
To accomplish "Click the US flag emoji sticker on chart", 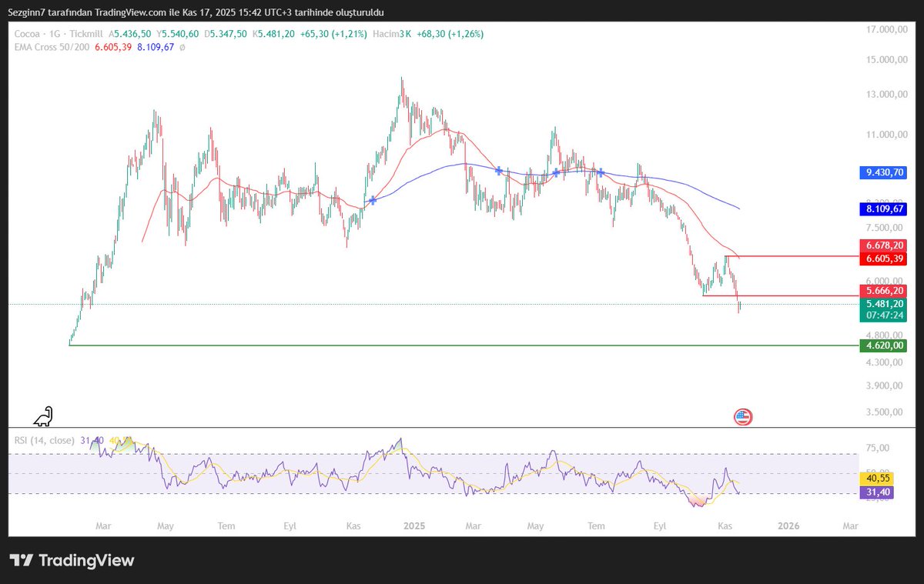I will coord(743,415).
